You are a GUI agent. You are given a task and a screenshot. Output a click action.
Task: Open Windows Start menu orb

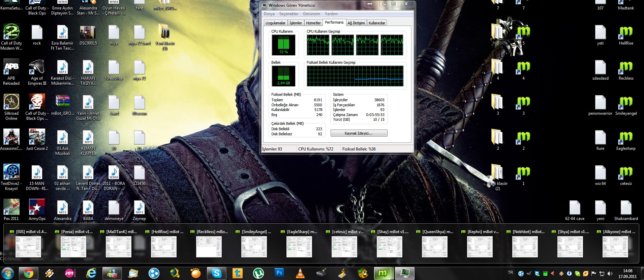point(8,273)
